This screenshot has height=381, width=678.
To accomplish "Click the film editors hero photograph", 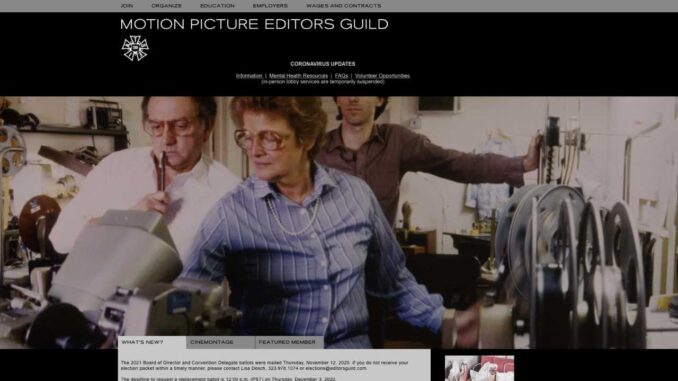I will click(339, 222).
